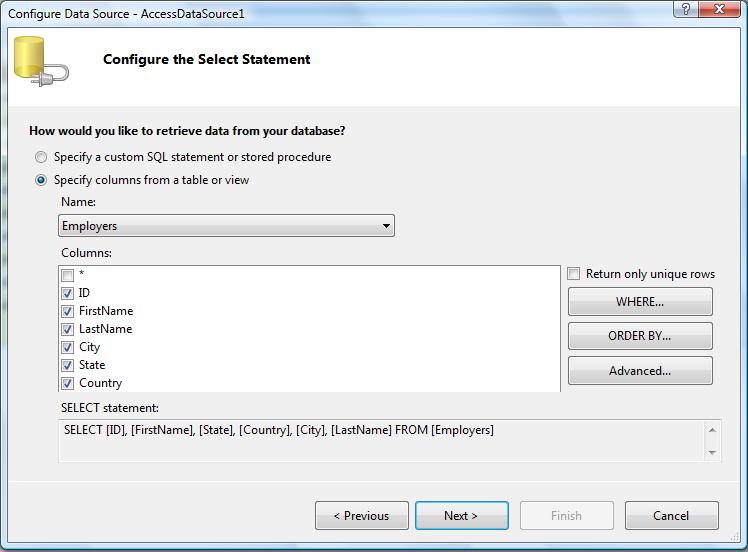
Task: Click the database plug icon in header
Action: click(x=41, y=62)
